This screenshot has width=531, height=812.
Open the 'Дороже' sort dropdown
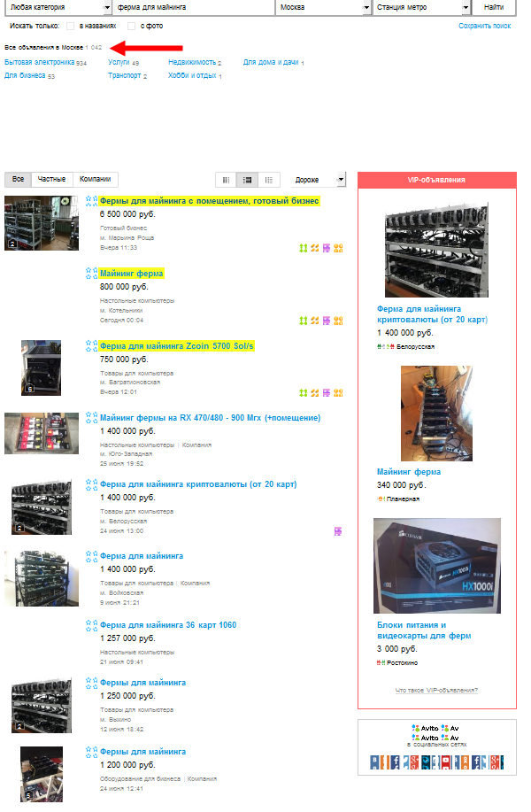[319, 180]
